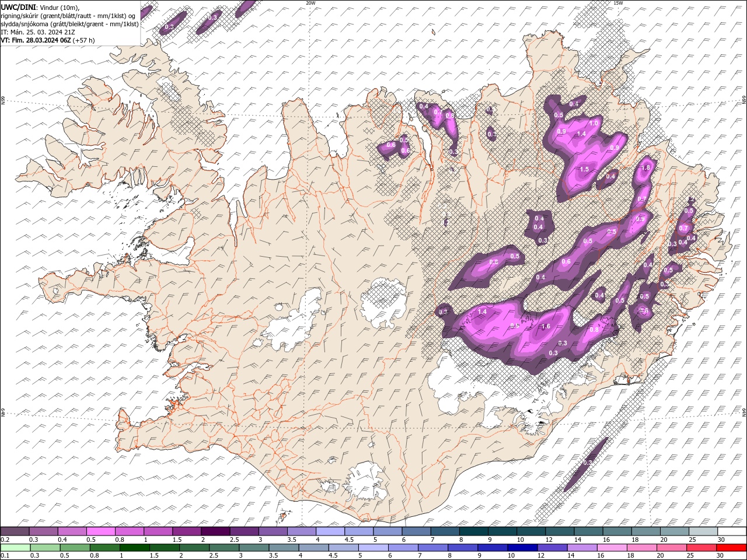Click the '4.5' label under the snow scale
The width and height of the screenshot is (747, 560).
click(x=349, y=540)
